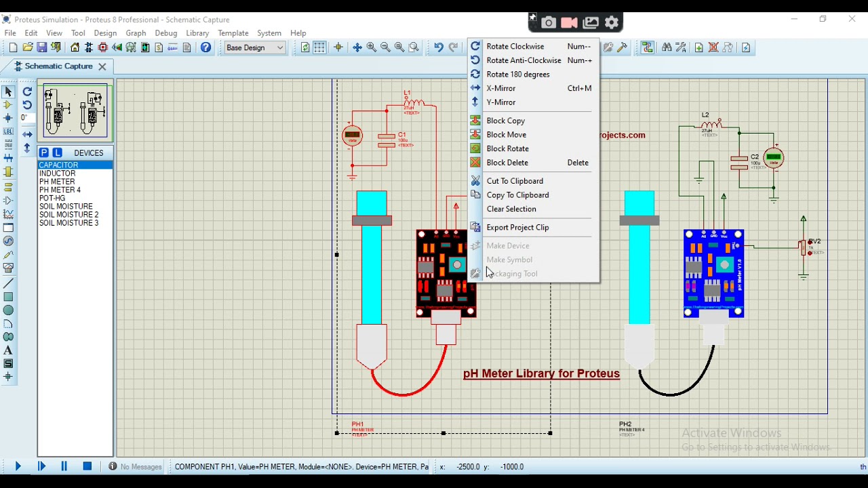Stop the simulation
Screen dimensions: 868x488
pyautogui.click(x=87, y=466)
